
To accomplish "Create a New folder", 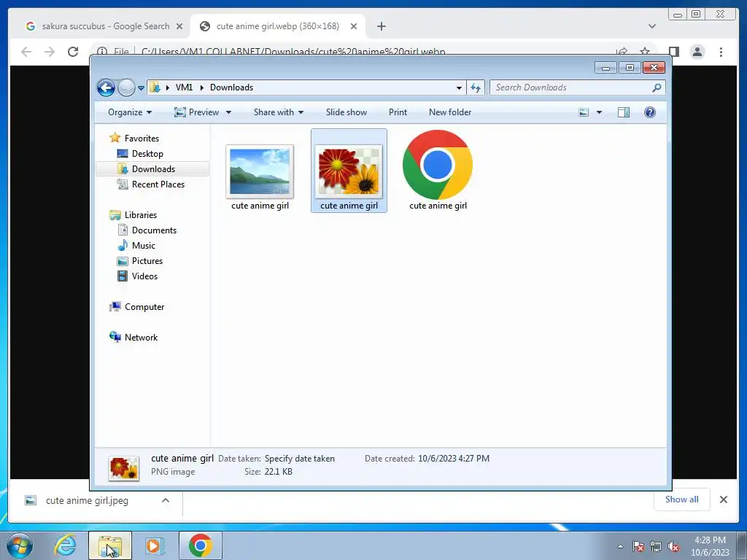I will pyautogui.click(x=450, y=112).
